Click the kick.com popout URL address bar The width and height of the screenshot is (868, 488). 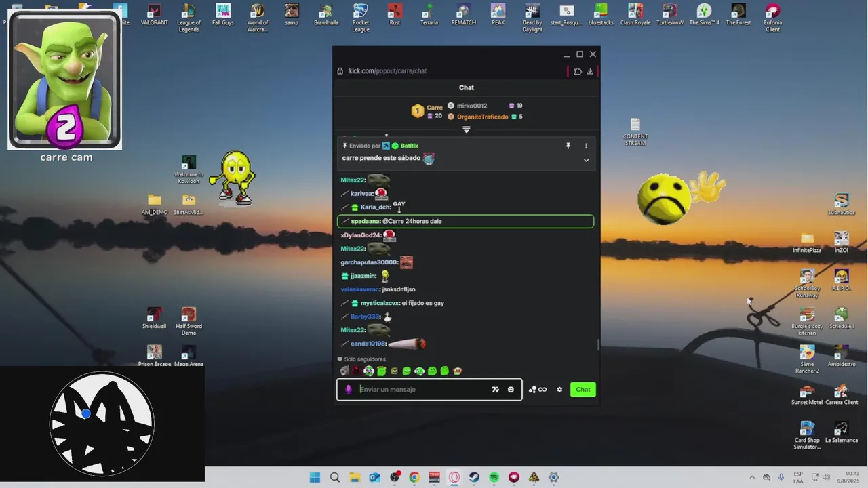click(388, 71)
